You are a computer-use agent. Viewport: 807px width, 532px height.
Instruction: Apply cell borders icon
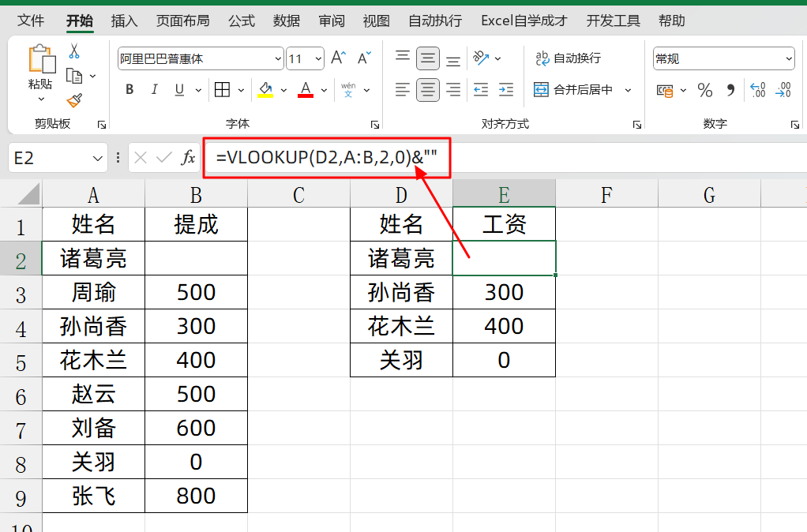tap(223, 89)
